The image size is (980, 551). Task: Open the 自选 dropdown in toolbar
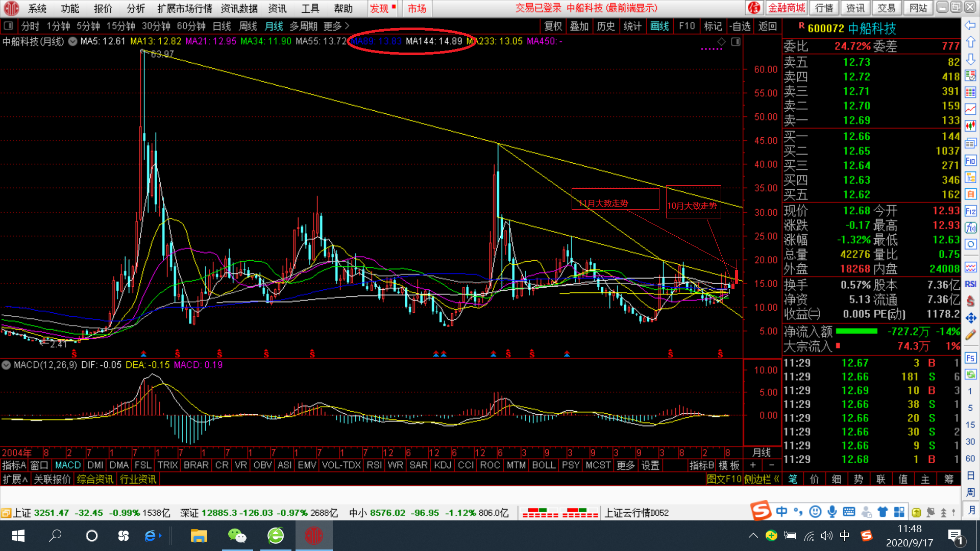[x=740, y=26]
